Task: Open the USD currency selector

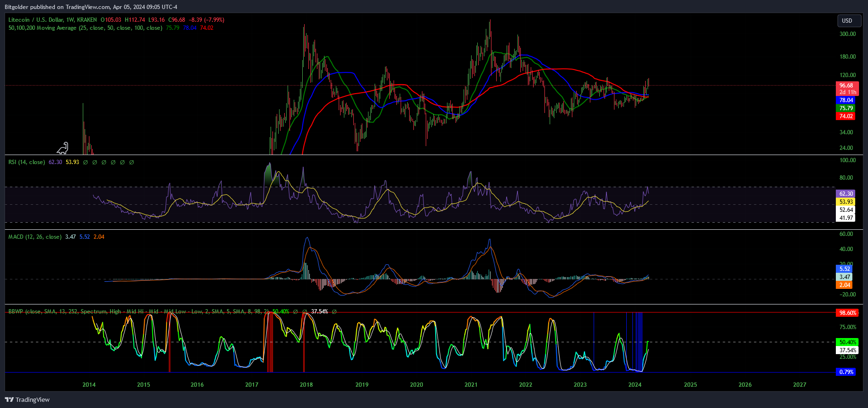Action: point(849,21)
